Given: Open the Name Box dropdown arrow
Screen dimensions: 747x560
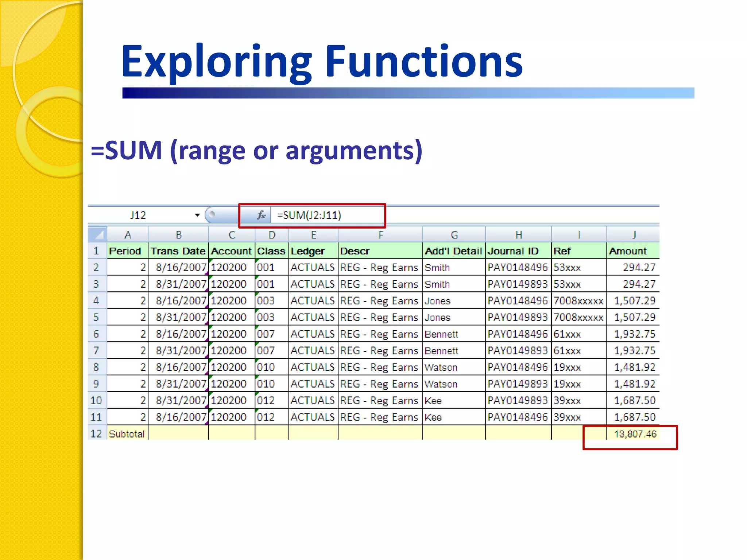Looking at the screenshot, I should (197, 215).
